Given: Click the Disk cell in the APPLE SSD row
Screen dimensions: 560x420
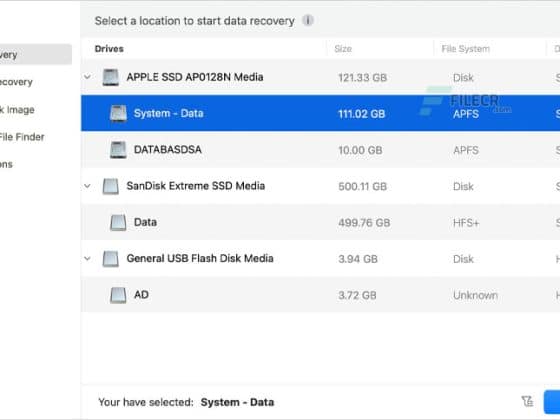Looking at the screenshot, I should [x=463, y=78].
